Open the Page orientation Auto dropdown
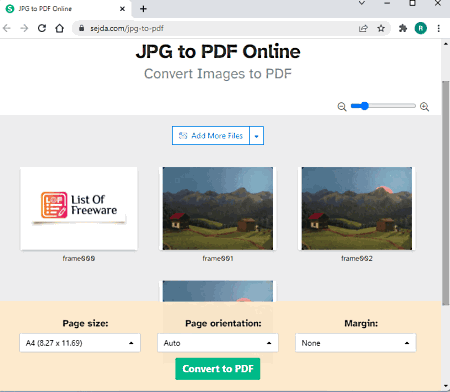 [218, 343]
